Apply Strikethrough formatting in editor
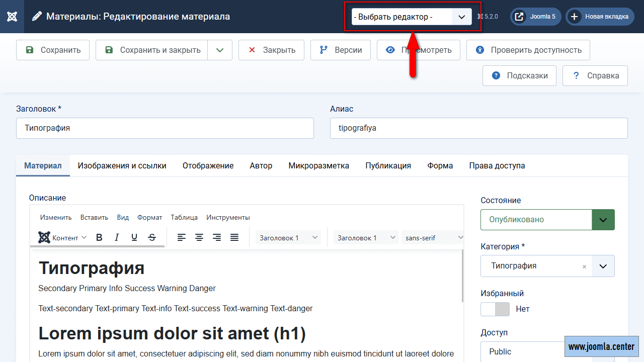 (152, 238)
